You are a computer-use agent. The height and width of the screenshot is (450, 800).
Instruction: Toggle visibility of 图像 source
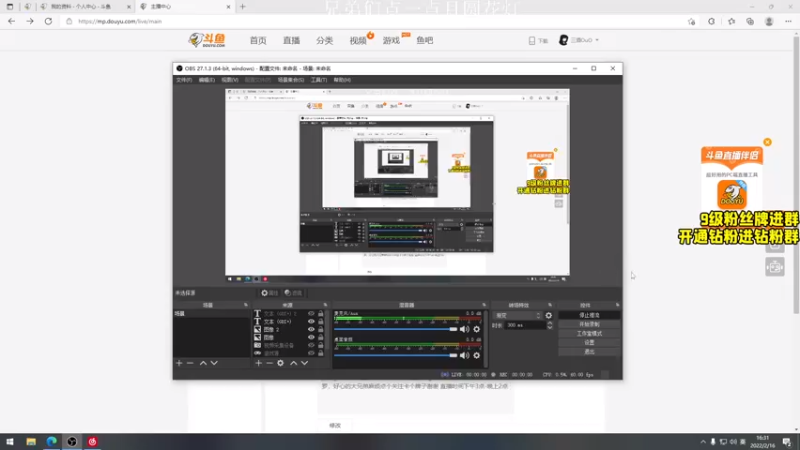pyautogui.click(x=311, y=337)
